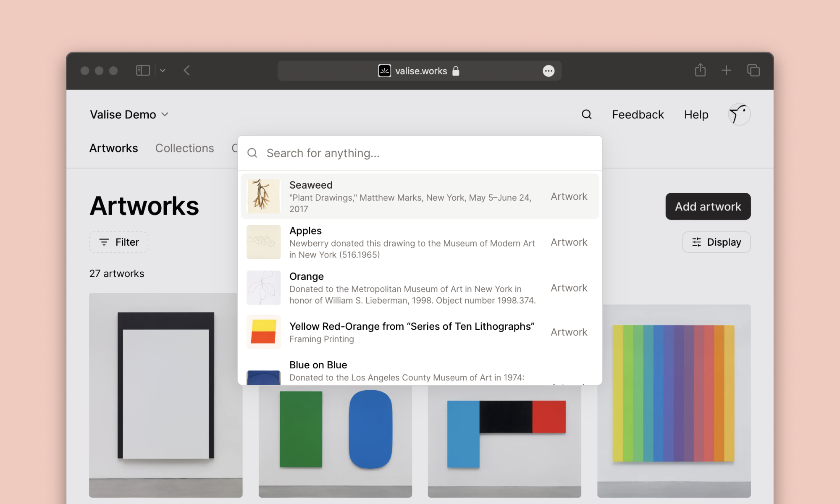Select the Artworks tab
840x504 pixels.
[113, 148]
